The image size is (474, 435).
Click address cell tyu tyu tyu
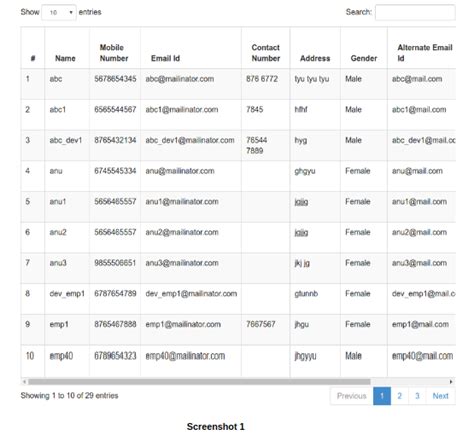click(312, 79)
